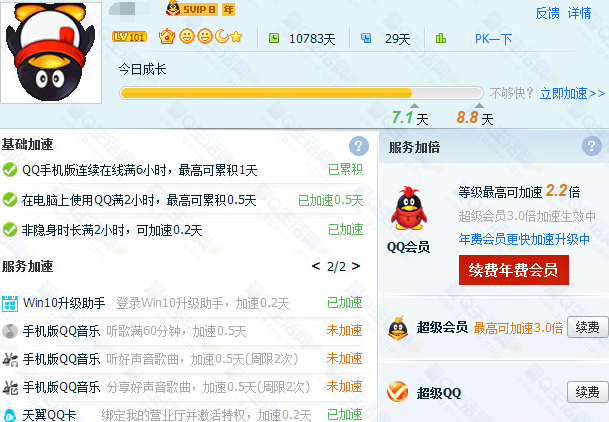Click 未加速 status for 听好声音歌曲 row
Viewport: 609px width, 422px height.
coord(345,358)
